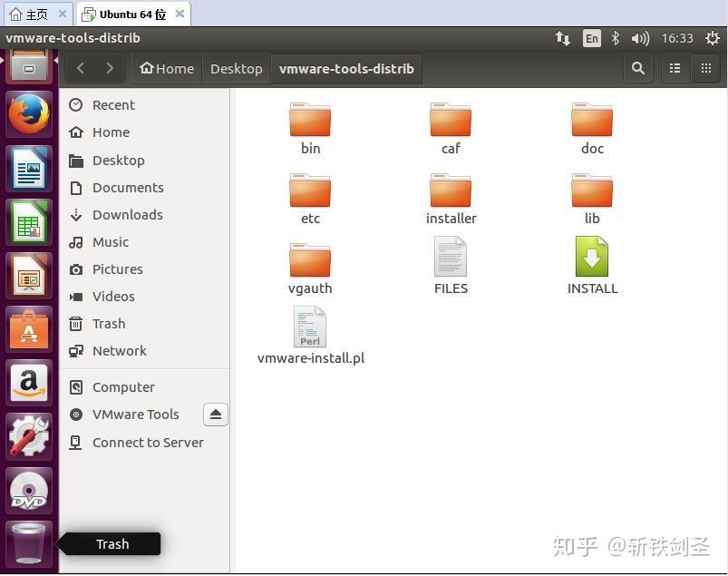Open the Amazon launcher icon
The height and width of the screenshot is (576, 728).
[29, 383]
